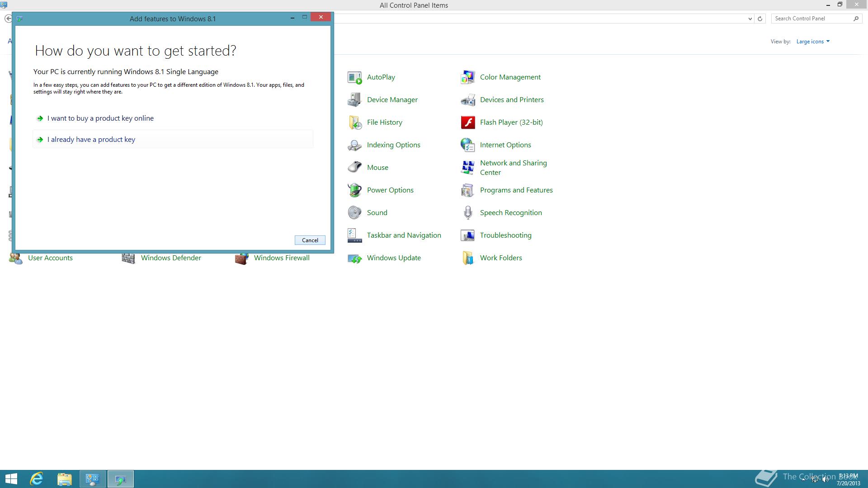Viewport: 868px width, 488px height.
Task: Open Network and Sharing Center icon
Action: (468, 168)
